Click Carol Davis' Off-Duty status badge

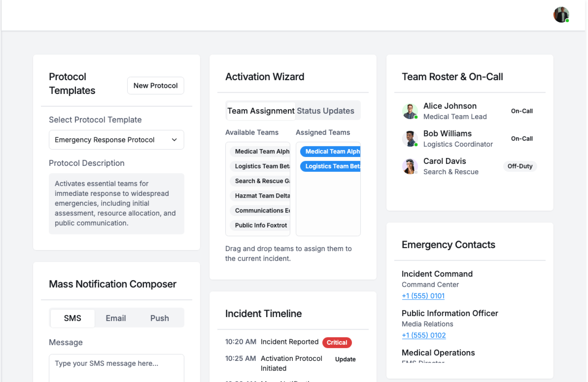pyautogui.click(x=520, y=166)
